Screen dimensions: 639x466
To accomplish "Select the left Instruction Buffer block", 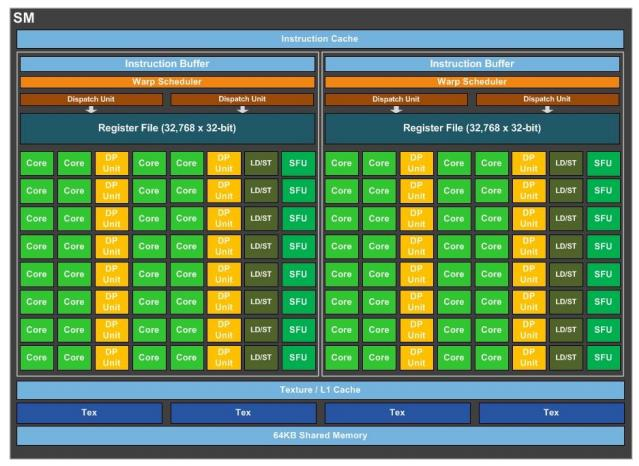I will pos(167,64).
